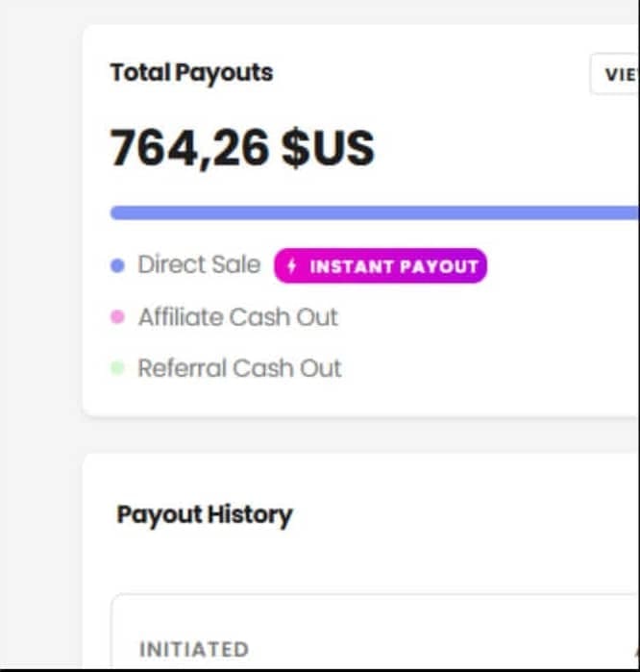This screenshot has height=672, width=640.
Task: Select the green Referral Cash Out dot
Action: click(x=117, y=368)
